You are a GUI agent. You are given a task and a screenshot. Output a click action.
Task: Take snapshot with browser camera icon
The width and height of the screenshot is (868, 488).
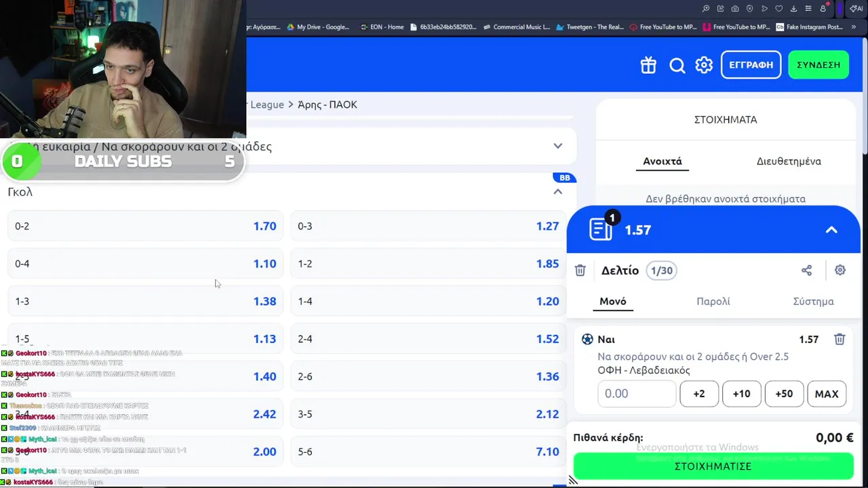pos(735,9)
